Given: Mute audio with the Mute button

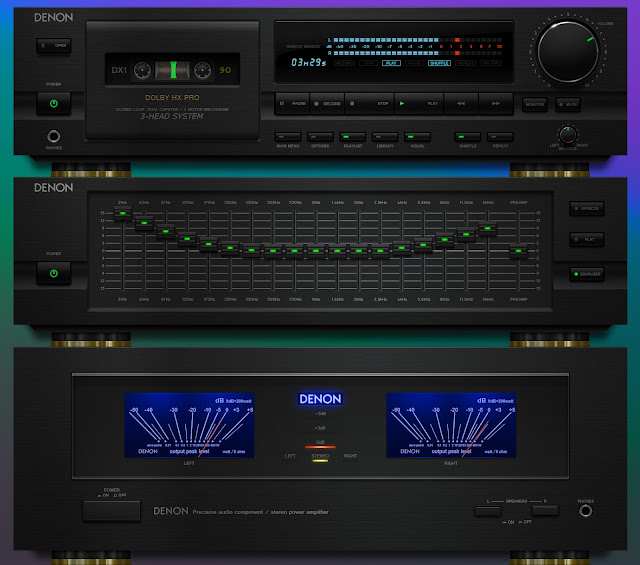Looking at the screenshot, I should 568,105.
